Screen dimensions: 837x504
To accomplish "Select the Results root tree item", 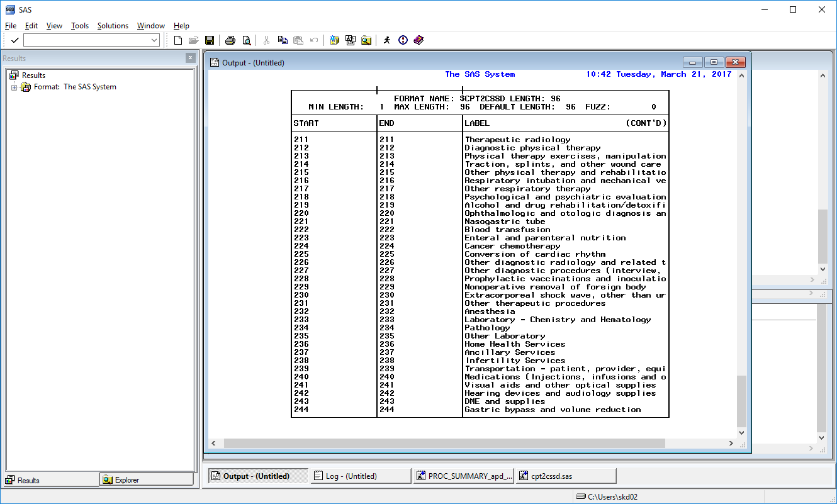I will coord(33,76).
